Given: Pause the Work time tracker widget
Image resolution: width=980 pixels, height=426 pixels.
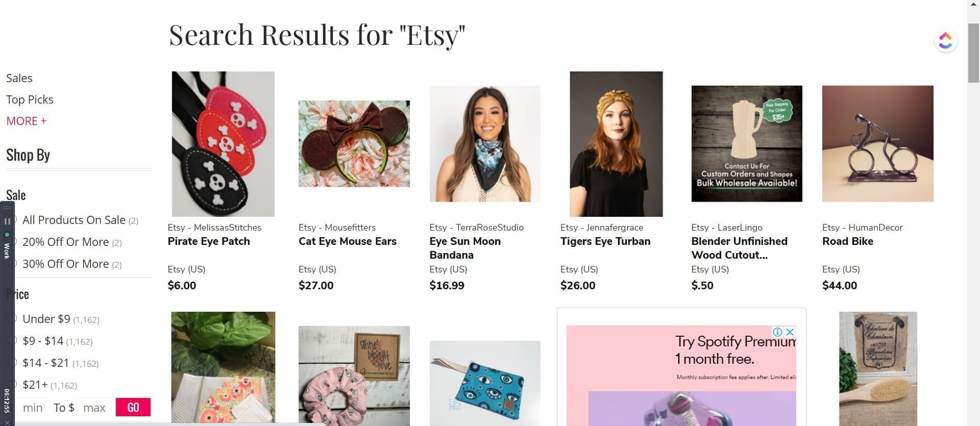Looking at the screenshot, I should [x=7, y=221].
